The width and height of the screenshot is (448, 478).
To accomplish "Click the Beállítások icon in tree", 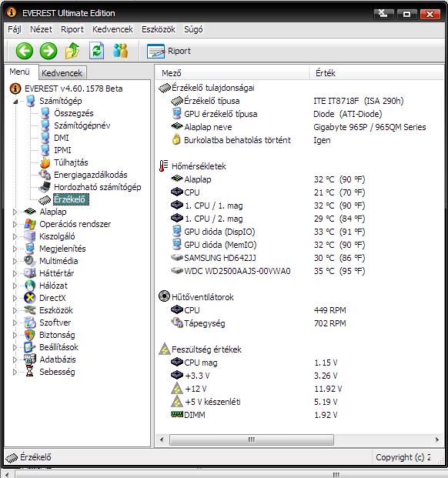I will point(30,347).
